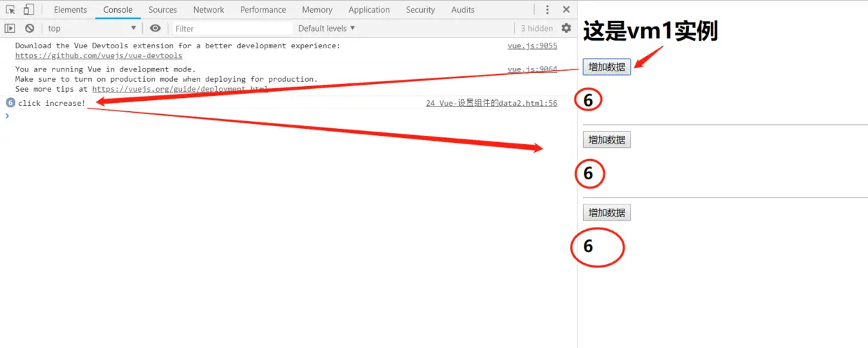Click the 这是vm1实例 heading
The image size is (868, 348).
(650, 32)
